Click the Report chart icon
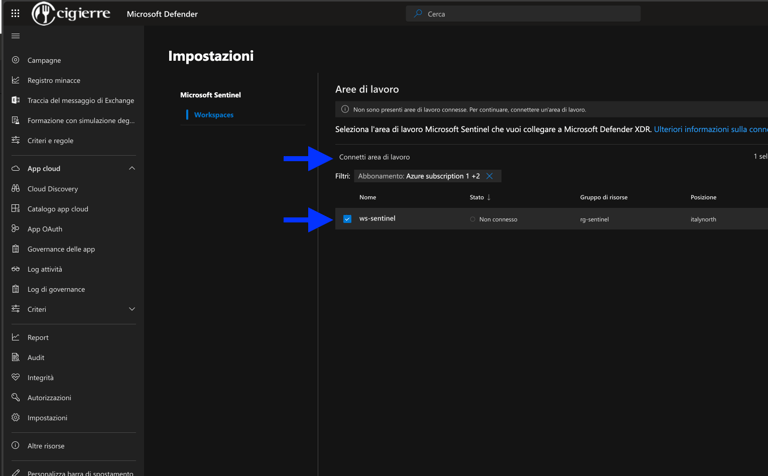Viewport: 768px width, 476px height. (x=16, y=337)
